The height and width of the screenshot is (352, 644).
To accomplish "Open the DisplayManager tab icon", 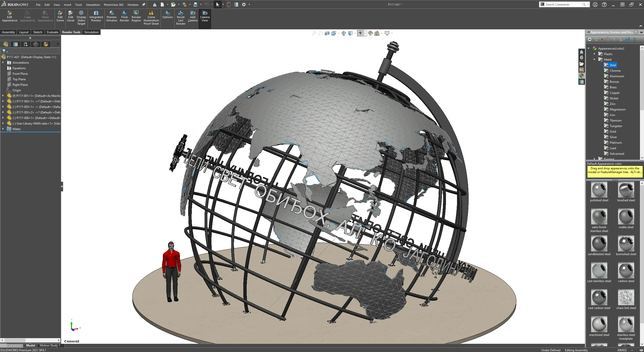I will 46,44.
